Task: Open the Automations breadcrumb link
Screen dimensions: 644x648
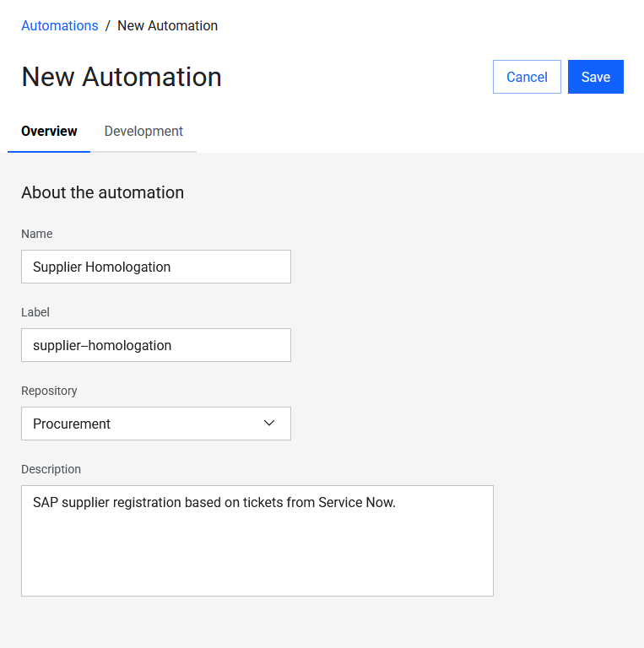Action: [x=59, y=25]
